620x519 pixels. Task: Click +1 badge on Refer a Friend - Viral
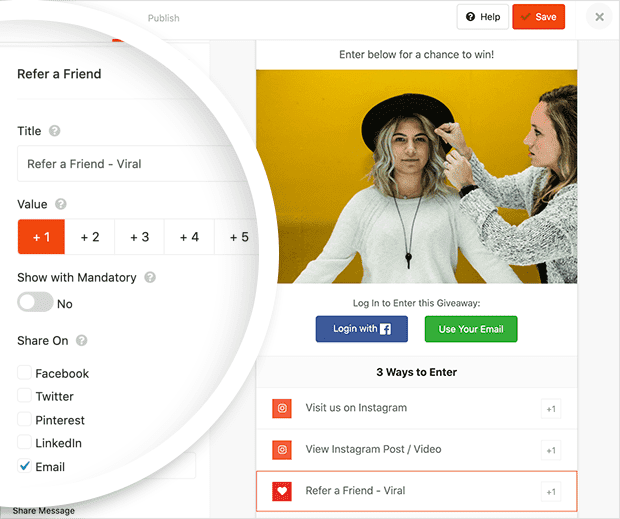[551, 492]
